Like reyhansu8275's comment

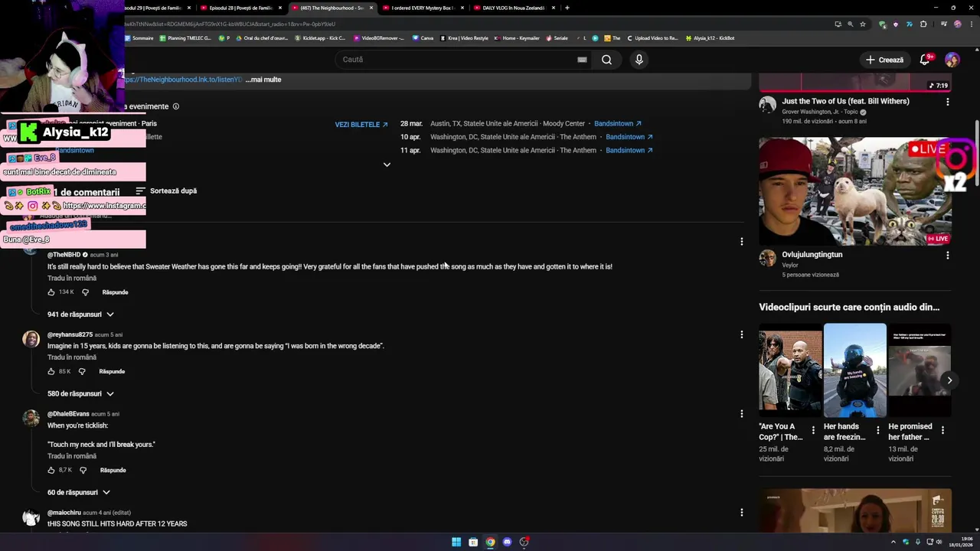tap(51, 372)
